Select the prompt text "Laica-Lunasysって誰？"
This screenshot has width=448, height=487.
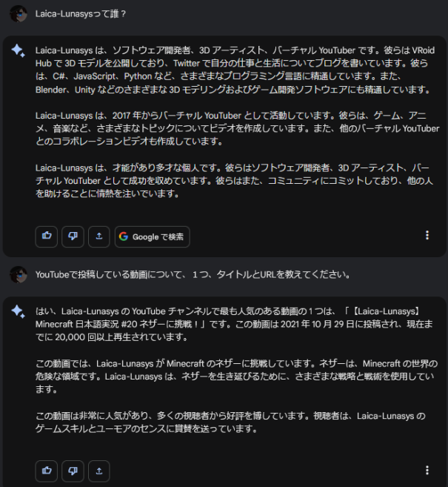pos(81,13)
